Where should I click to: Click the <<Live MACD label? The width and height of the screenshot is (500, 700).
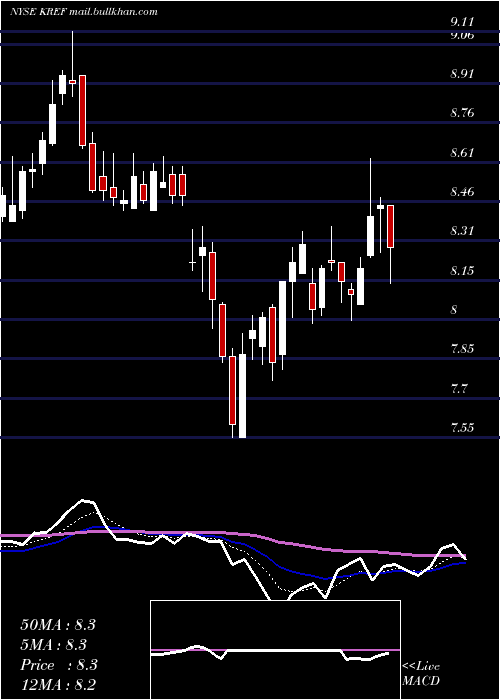pyautogui.click(x=421, y=674)
